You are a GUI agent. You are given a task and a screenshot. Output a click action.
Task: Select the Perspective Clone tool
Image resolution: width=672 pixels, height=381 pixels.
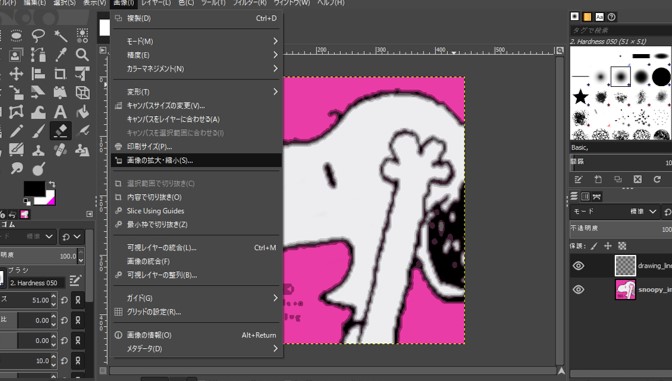[x=82, y=150]
